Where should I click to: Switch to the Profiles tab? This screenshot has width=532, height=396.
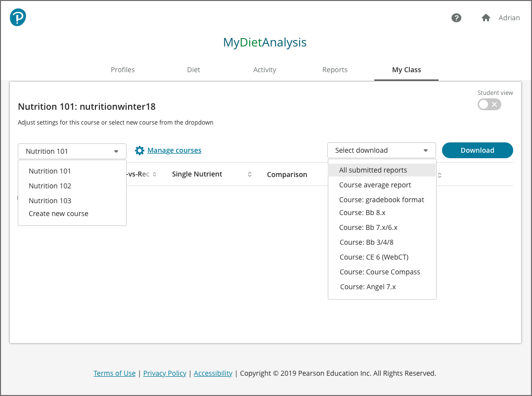click(x=123, y=70)
